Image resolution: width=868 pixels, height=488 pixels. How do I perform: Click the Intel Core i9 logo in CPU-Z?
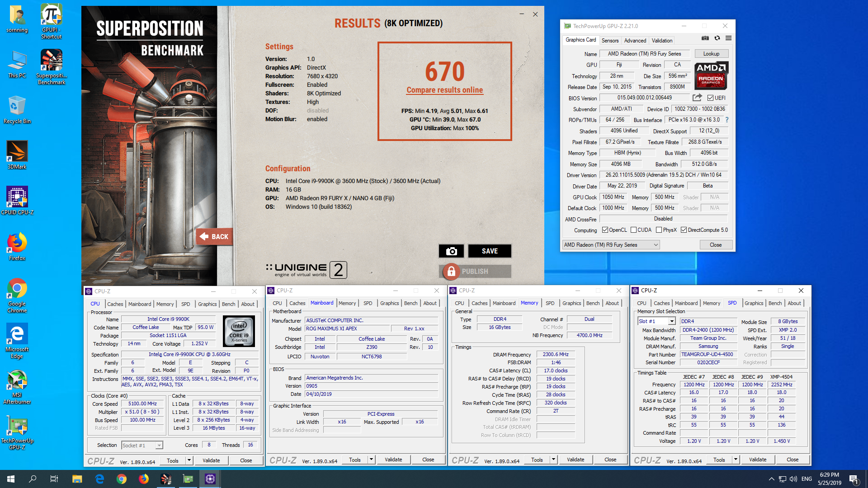point(239,331)
